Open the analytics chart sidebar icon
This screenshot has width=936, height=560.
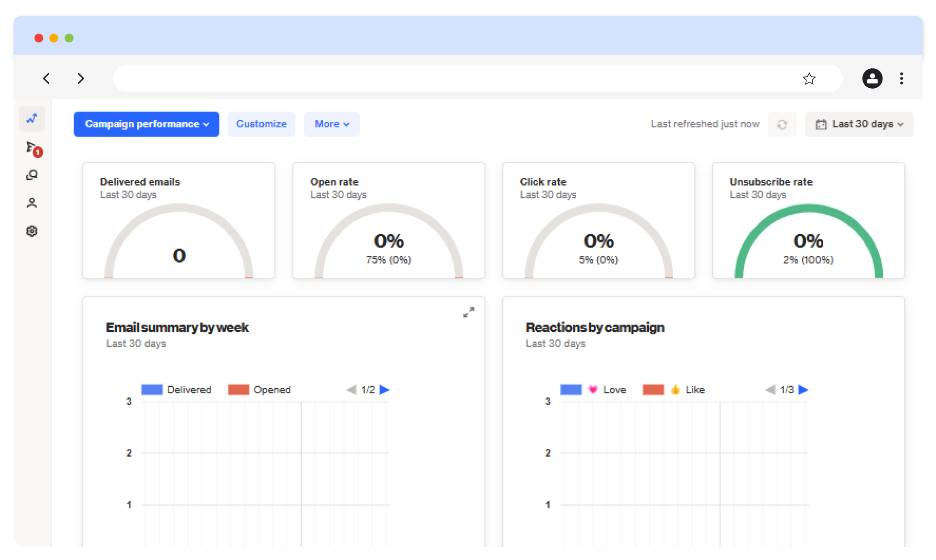pos(32,119)
